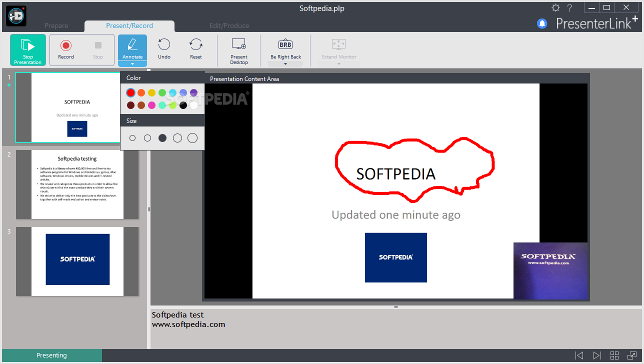Screen dimensions: 644x364
Task: Reset all annotations
Action: 196,49
